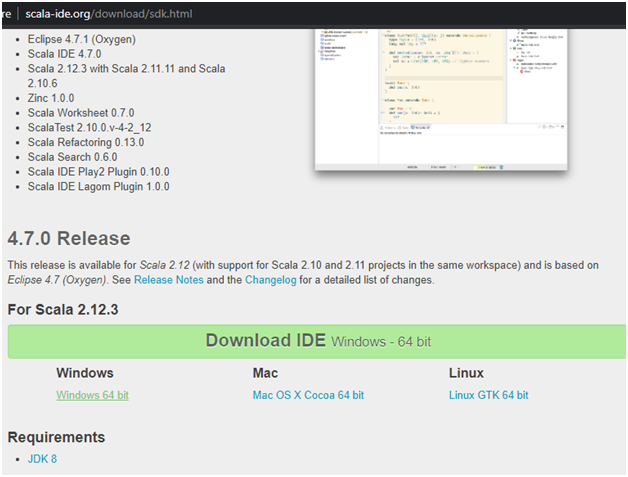Open the Linux GTK 64 bit link
Image resolution: width=628 pixels, height=477 pixels.
[488, 395]
